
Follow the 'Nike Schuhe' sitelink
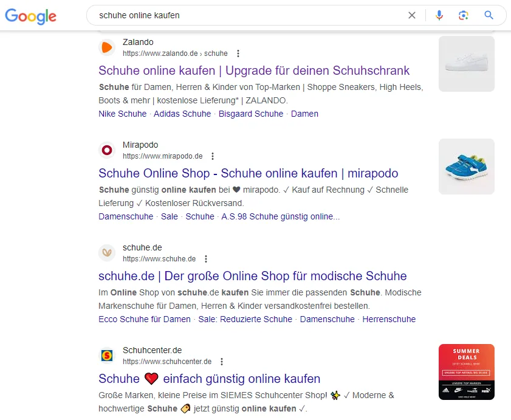(123, 114)
